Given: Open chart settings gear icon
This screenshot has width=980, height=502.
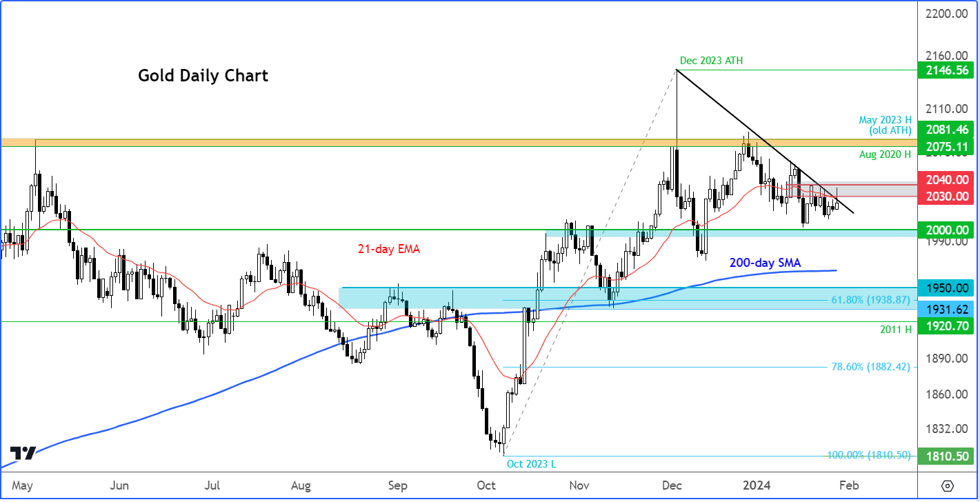Looking at the screenshot, I should (947, 485).
